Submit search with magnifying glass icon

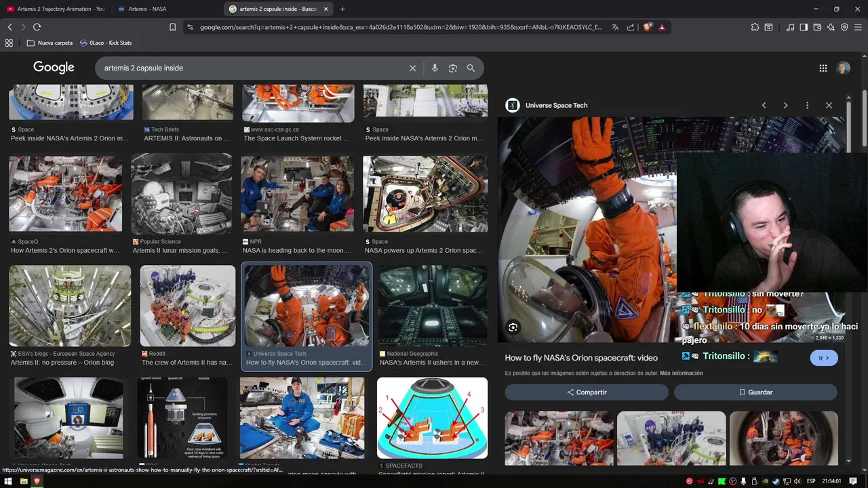471,68
